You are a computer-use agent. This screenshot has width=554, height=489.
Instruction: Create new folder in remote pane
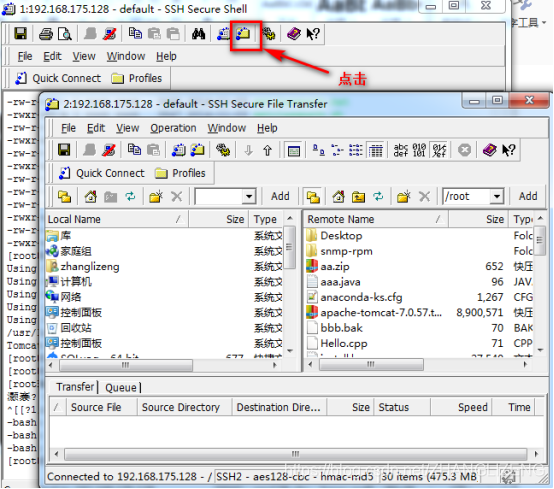click(403, 196)
